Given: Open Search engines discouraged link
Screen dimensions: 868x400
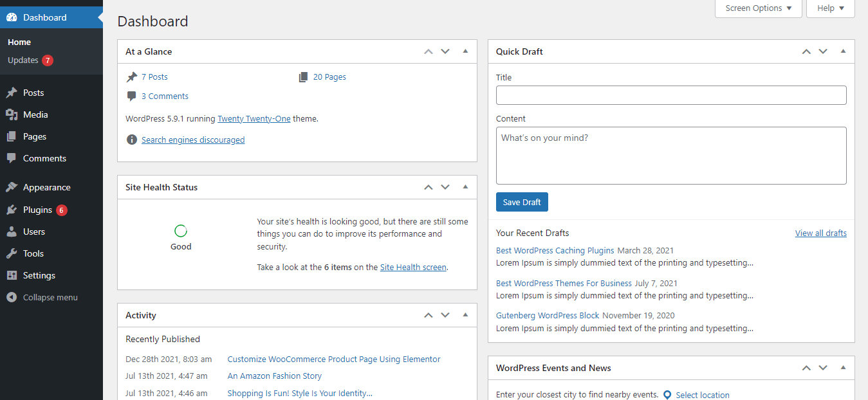Looking at the screenshot, I should (193, 140).
